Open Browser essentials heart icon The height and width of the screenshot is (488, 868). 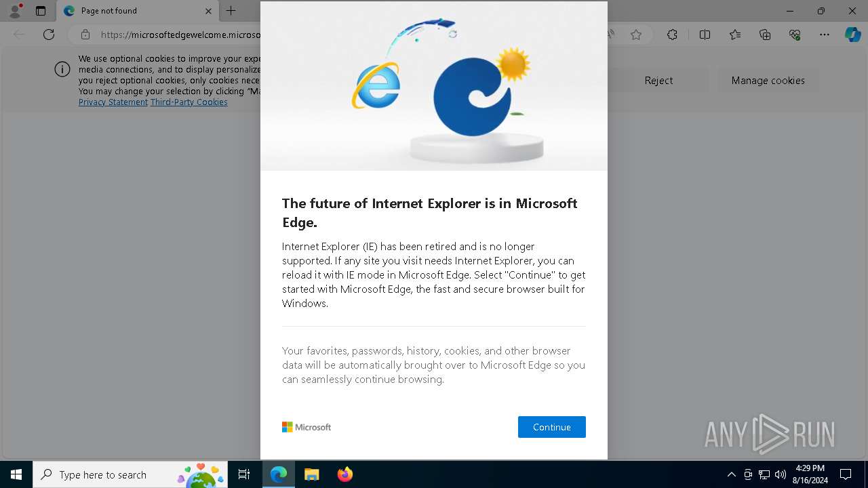pos(795,35)
